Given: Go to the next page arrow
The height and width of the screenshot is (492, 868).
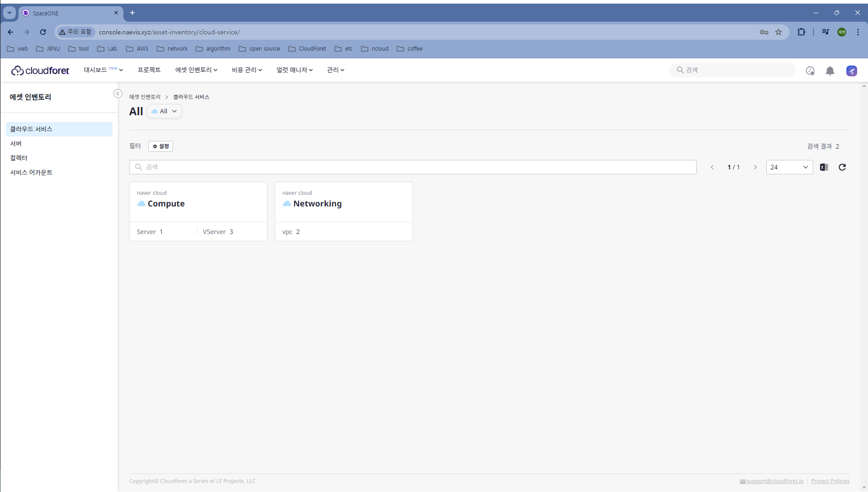Looking at the screenshot, I should coord(755,167).
